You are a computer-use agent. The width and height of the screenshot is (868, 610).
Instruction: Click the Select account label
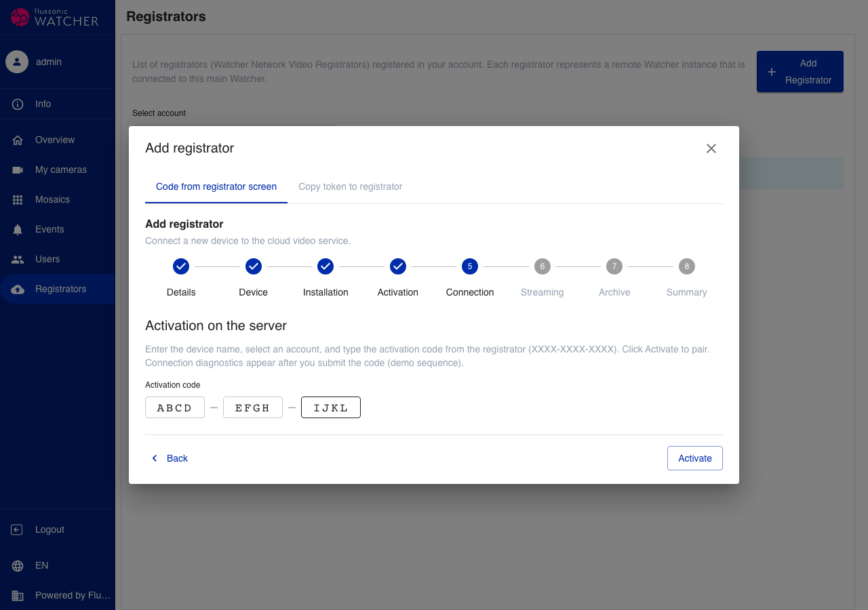(x=159, y=113)
